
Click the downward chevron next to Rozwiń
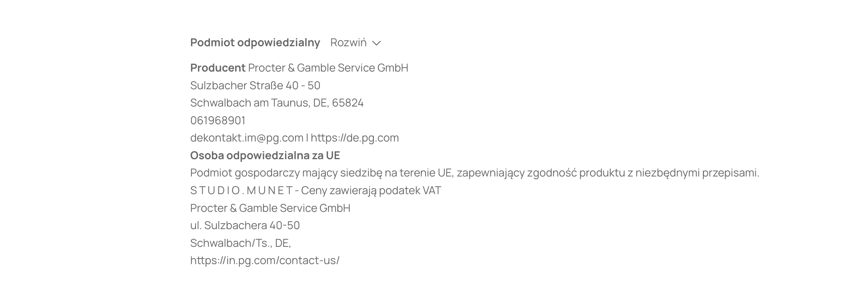(x=377, y=43)
